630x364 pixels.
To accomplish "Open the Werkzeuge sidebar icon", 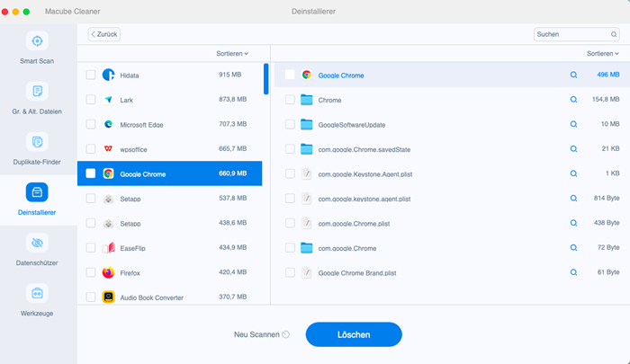I will tap(37, 293).
